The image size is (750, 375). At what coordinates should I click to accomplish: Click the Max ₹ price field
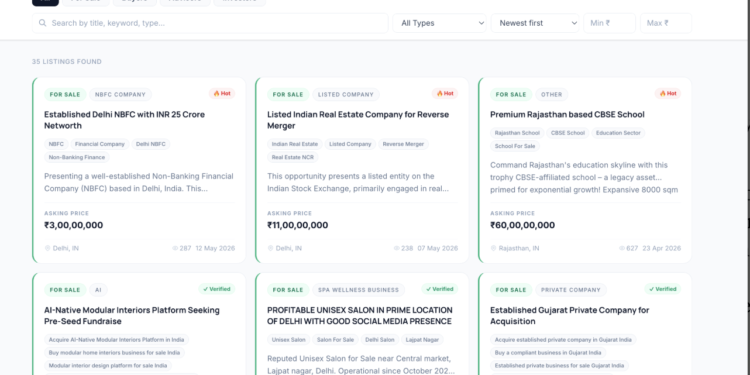pos(666,23)
